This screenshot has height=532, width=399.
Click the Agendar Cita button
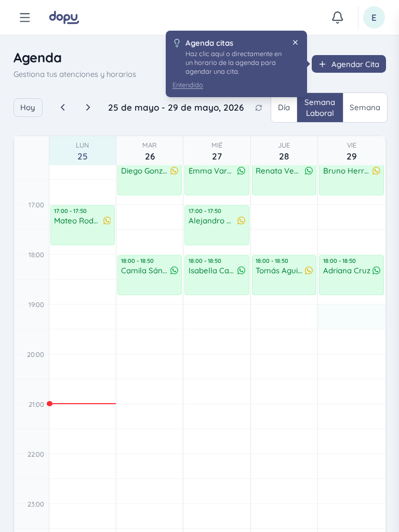tap(349, 64)
